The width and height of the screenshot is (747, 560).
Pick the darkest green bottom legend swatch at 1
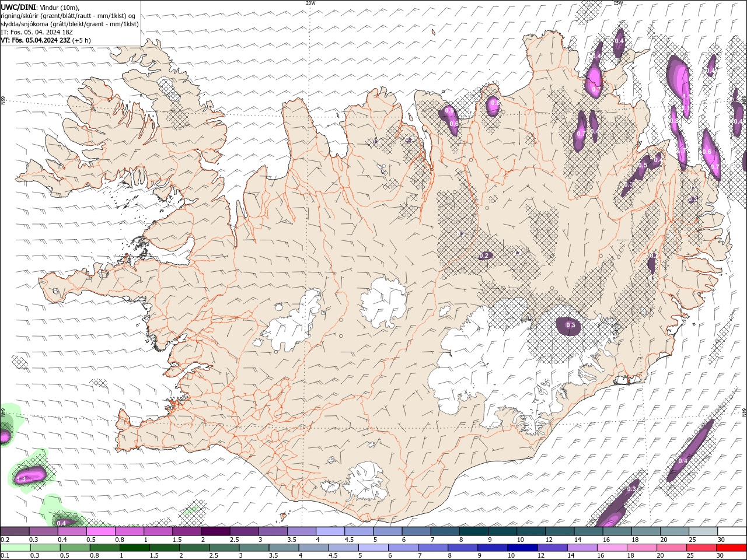(135, 548)
